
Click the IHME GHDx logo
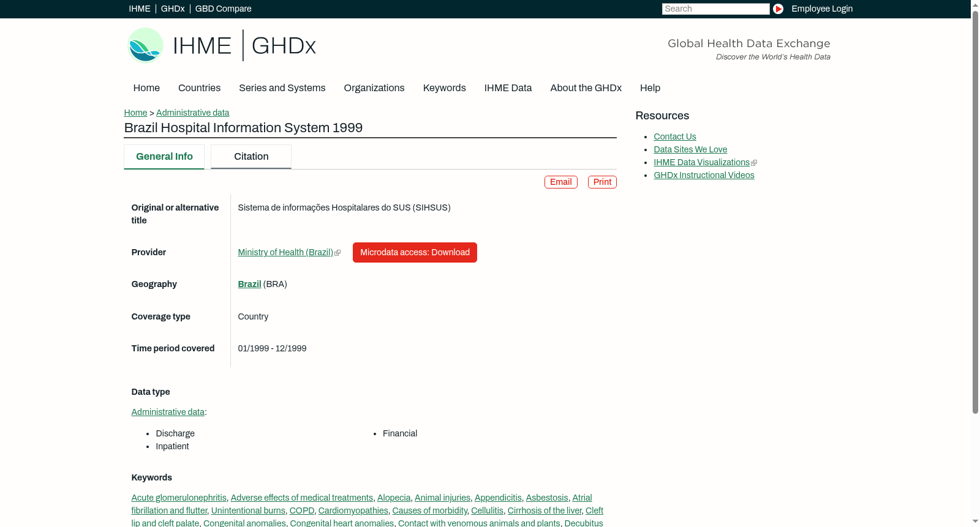click(221, 45)
